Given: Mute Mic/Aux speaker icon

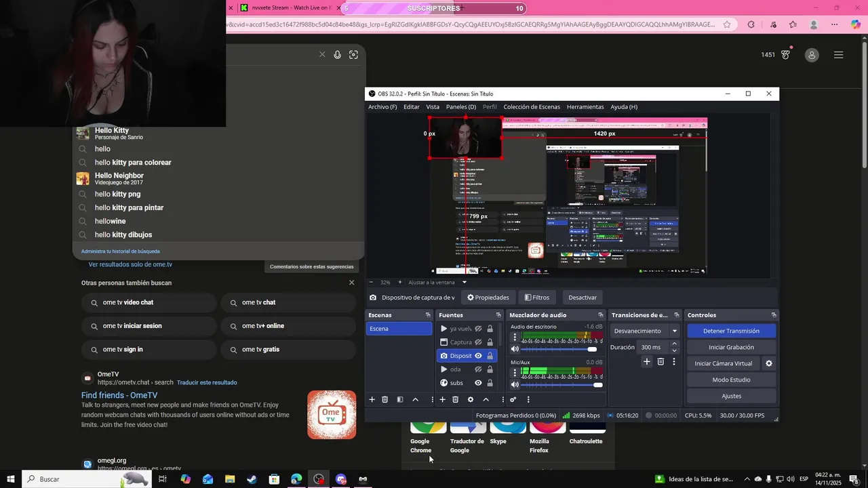Looking at the screenshot, I should point(515,385).
